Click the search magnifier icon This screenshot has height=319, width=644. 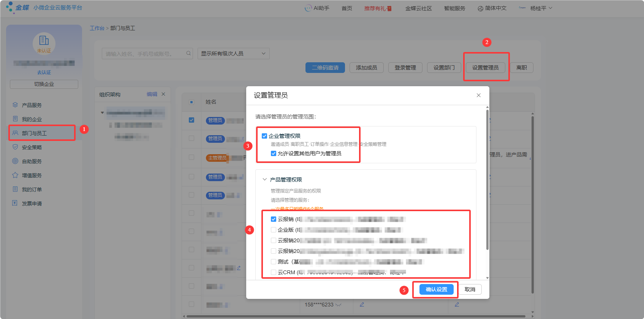click(188, 54)
